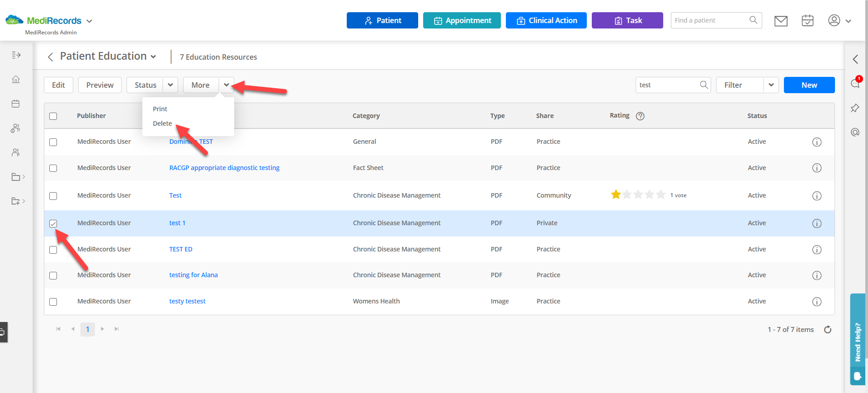This screenshot has width=868, height=393.
Task: Go back using the arrow before Patient Education
Action: point(50,57)
